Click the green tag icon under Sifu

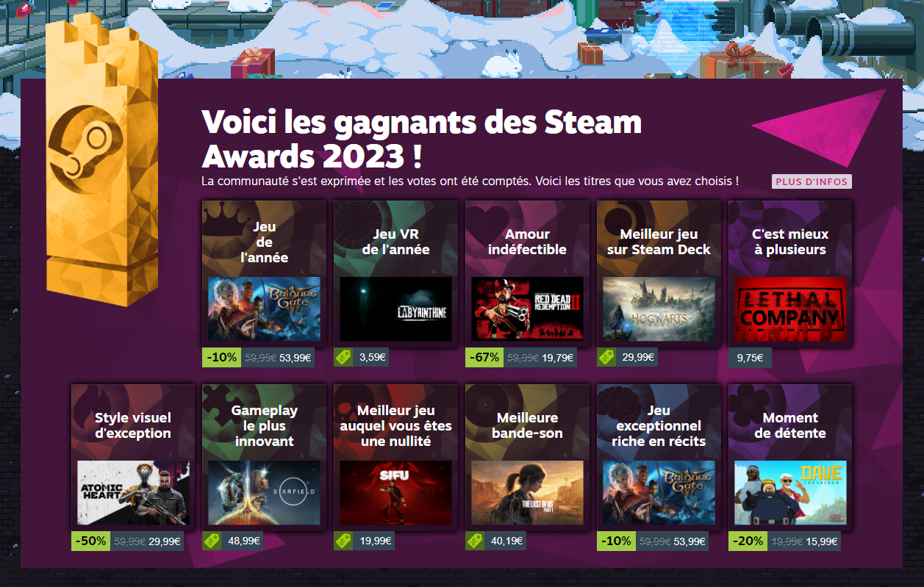(343, 541)
